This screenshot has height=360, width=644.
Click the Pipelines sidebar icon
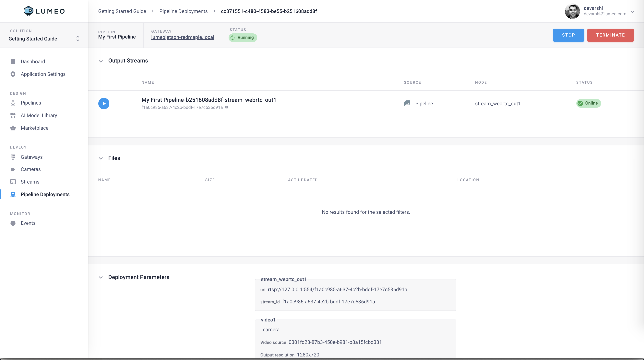click(x=13, y=103)
